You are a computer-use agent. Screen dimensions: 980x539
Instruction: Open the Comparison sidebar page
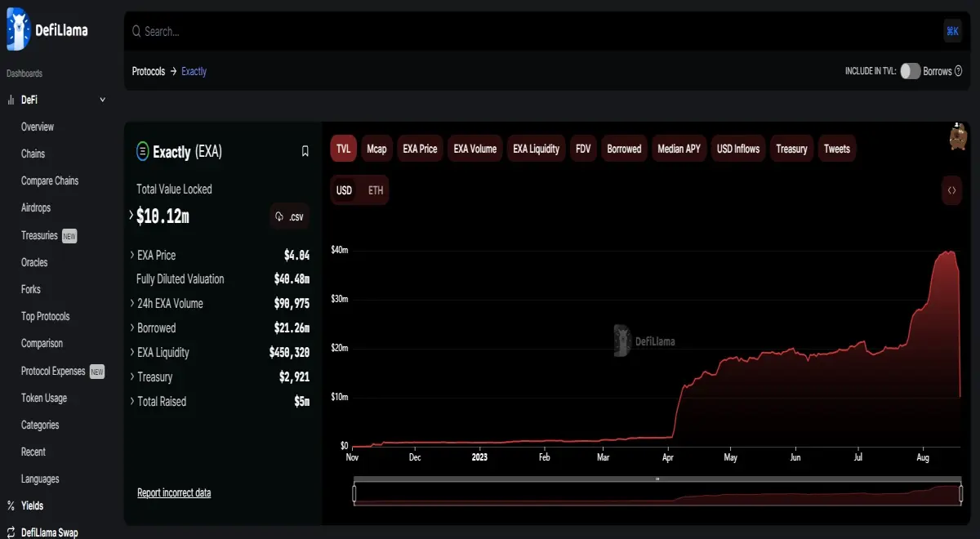pyautogui.click(x=42, y=343)
